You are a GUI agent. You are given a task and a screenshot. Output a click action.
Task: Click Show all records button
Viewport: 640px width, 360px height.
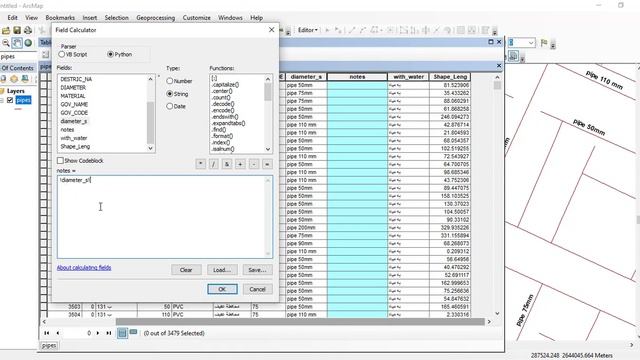(x=122, y=333)
